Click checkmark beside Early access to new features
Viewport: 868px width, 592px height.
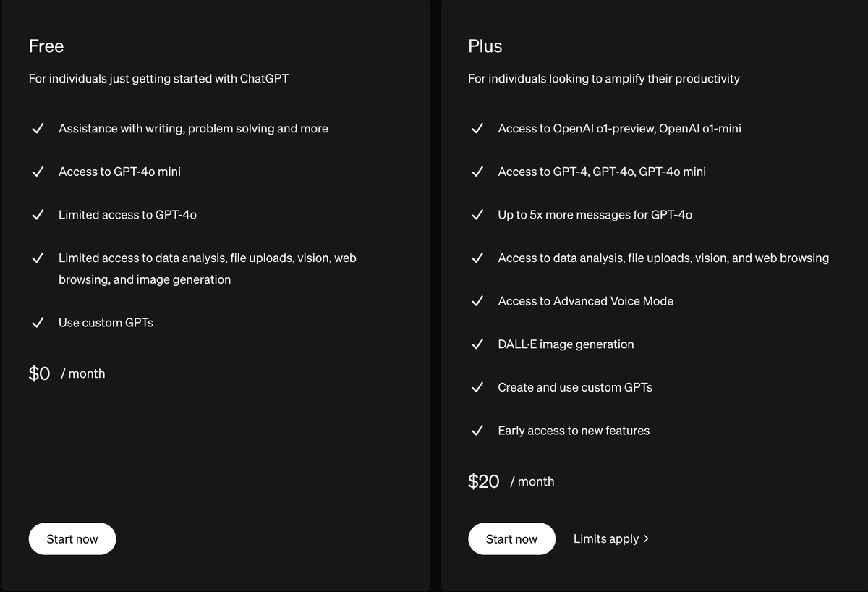[x=477, y=431]
